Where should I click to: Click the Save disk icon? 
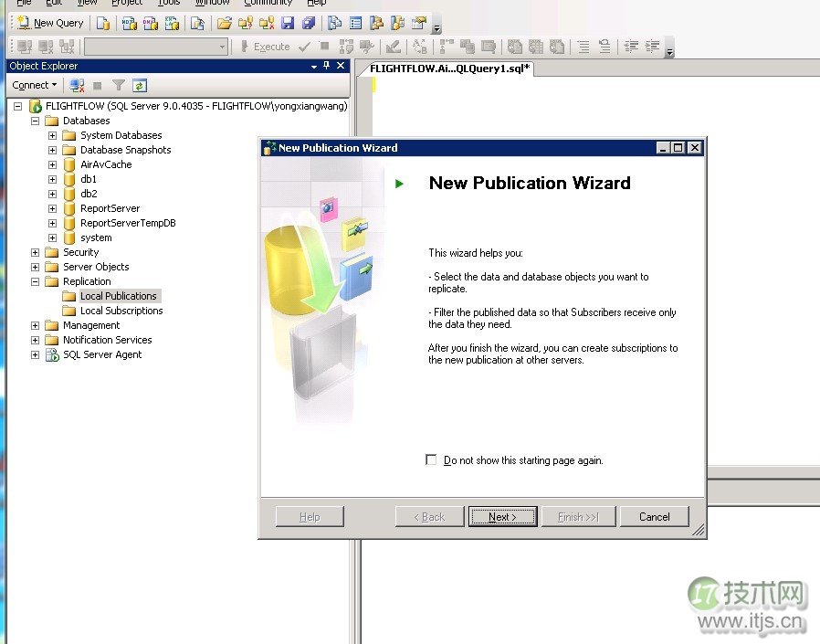[x=288, y=23]
